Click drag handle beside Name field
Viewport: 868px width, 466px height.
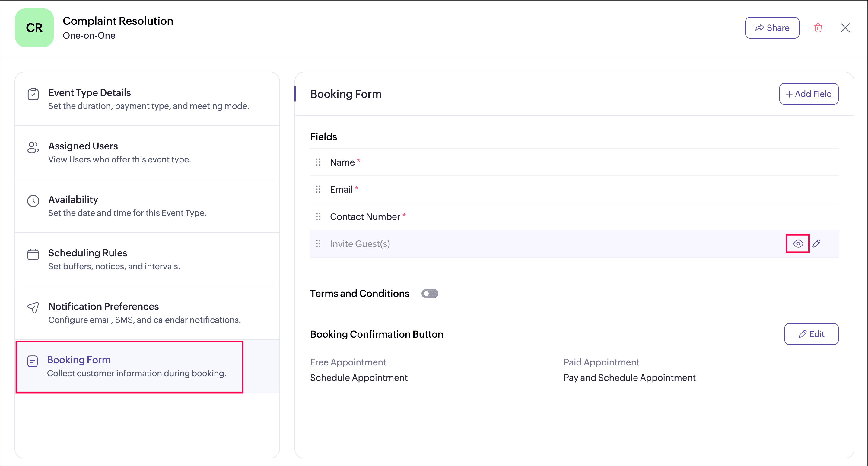tap(318, 162)
